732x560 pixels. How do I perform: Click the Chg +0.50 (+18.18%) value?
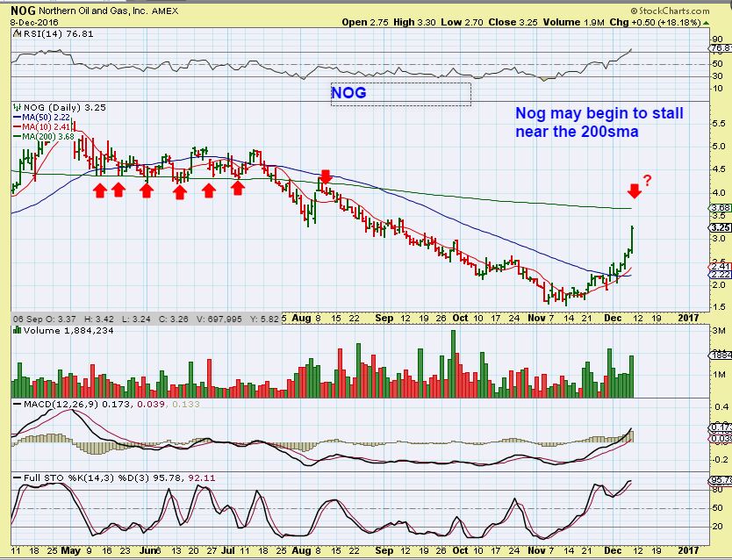(x=655, y=23)
